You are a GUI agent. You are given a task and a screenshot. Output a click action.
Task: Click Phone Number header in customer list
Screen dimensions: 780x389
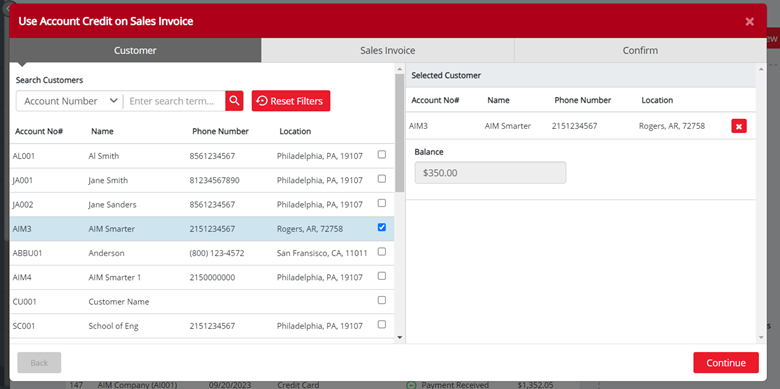pyautogui.click(x=220, y=131)
